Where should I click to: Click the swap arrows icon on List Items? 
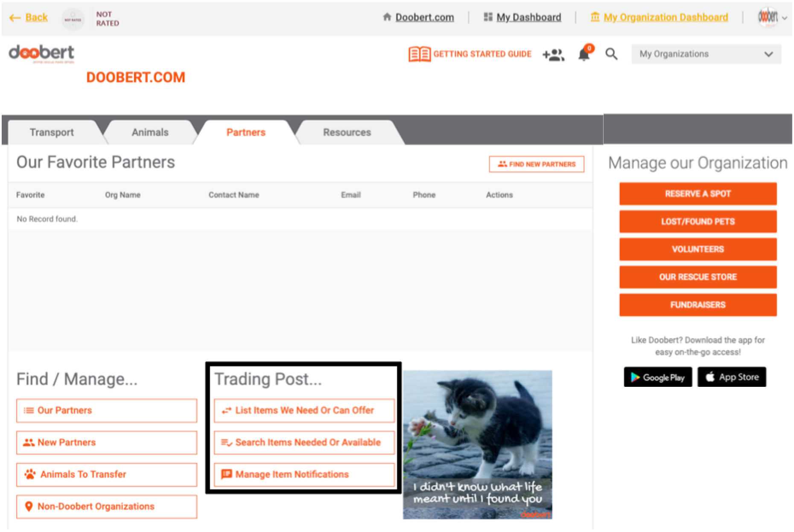click(226, 410)
